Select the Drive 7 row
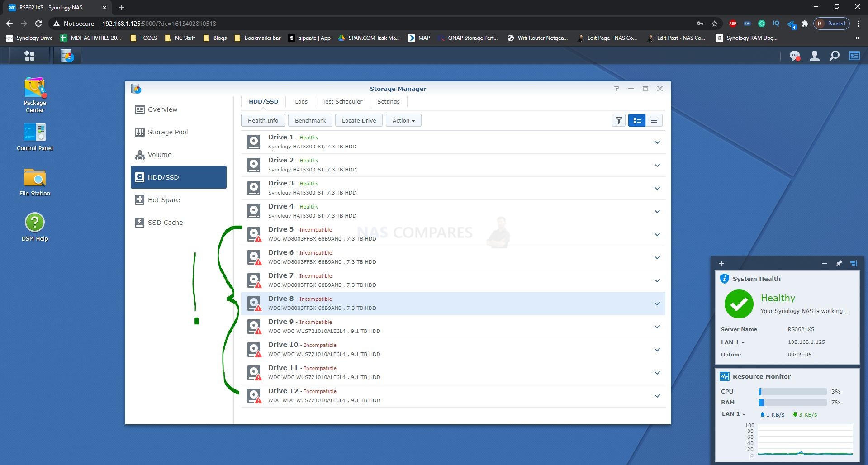 click(453, 280)
